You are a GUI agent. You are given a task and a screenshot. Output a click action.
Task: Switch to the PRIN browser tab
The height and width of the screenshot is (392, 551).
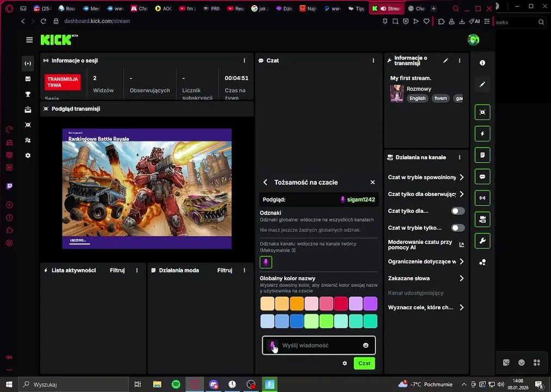coord(212,8)
